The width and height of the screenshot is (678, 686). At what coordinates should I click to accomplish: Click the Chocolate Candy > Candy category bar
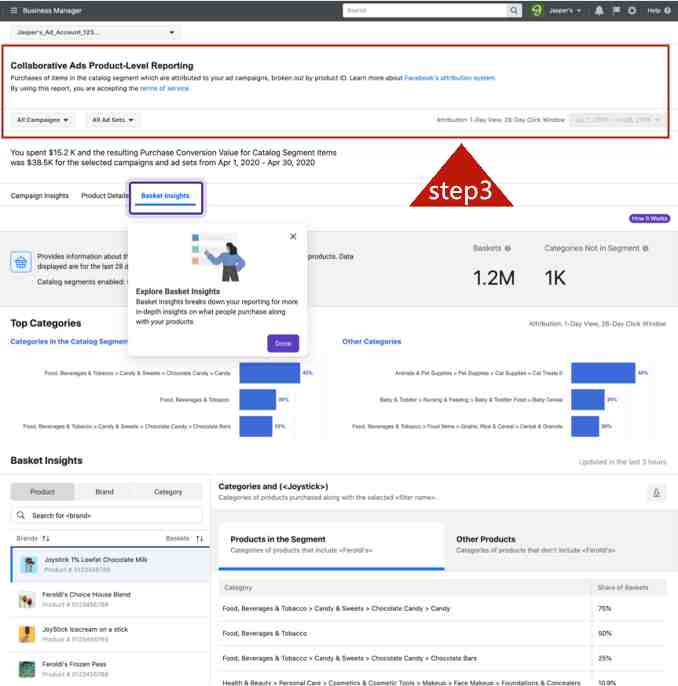(x=269, y=373)
